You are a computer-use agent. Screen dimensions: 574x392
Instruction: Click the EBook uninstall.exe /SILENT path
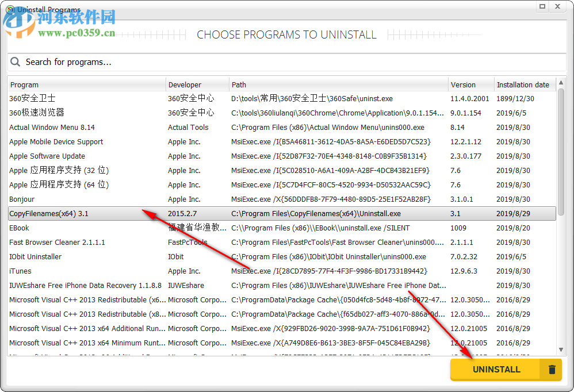coord(320,228)
